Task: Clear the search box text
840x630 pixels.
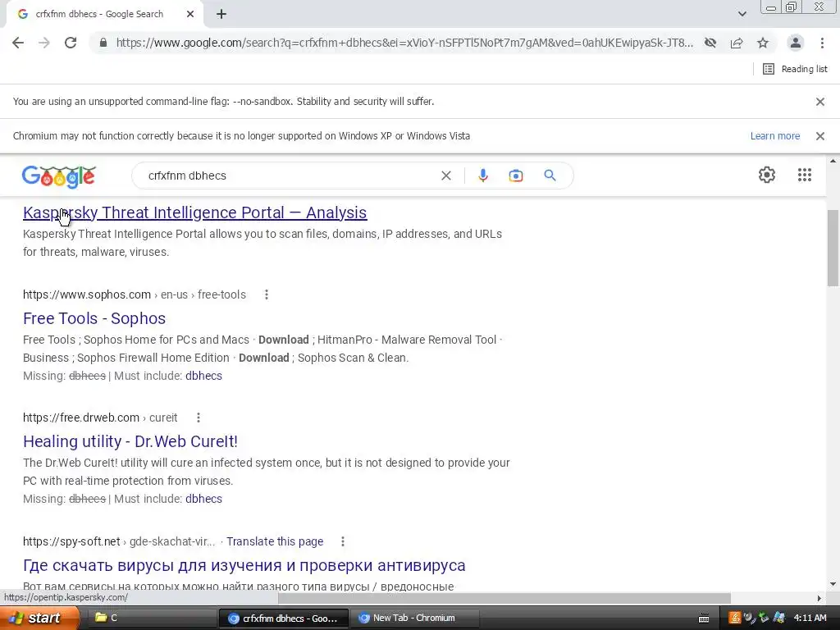Action: (x=445, y=176)
